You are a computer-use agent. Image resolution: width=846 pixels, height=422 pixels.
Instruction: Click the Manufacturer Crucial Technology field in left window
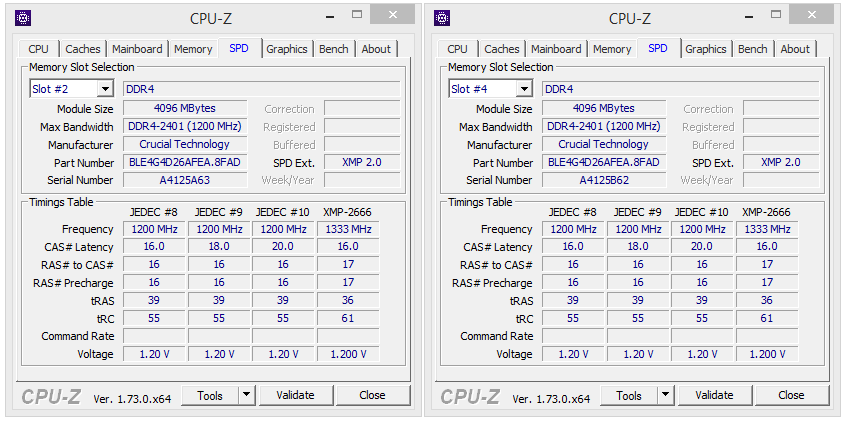[185, 145]
